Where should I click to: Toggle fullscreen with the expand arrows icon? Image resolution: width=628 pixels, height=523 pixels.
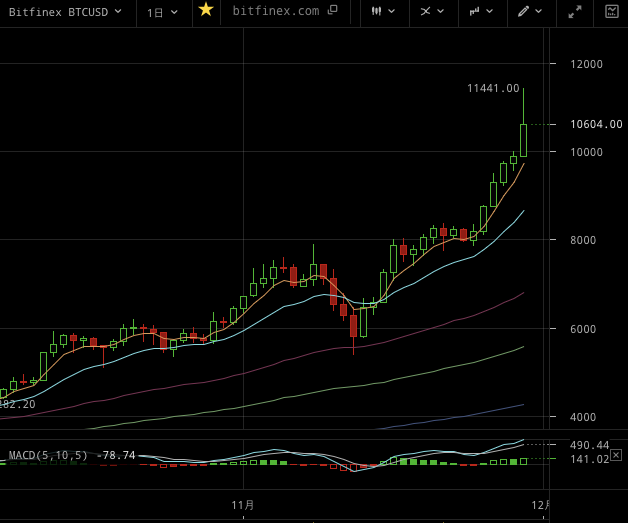pos(575,12)
